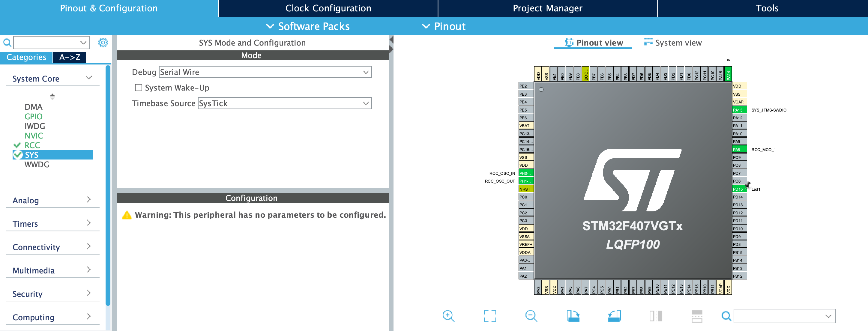Click the fit-to-screen frame icon
This screenshot has height=331, width=868.
click(489, 316)
